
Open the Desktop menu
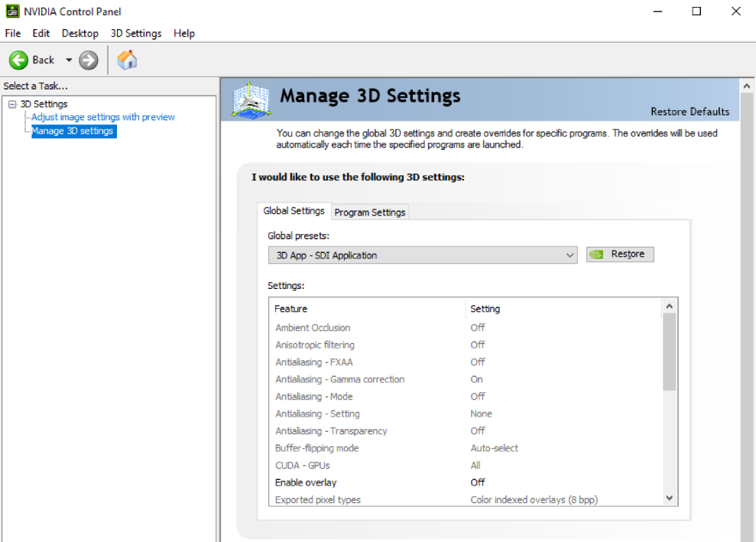[80, 34]
